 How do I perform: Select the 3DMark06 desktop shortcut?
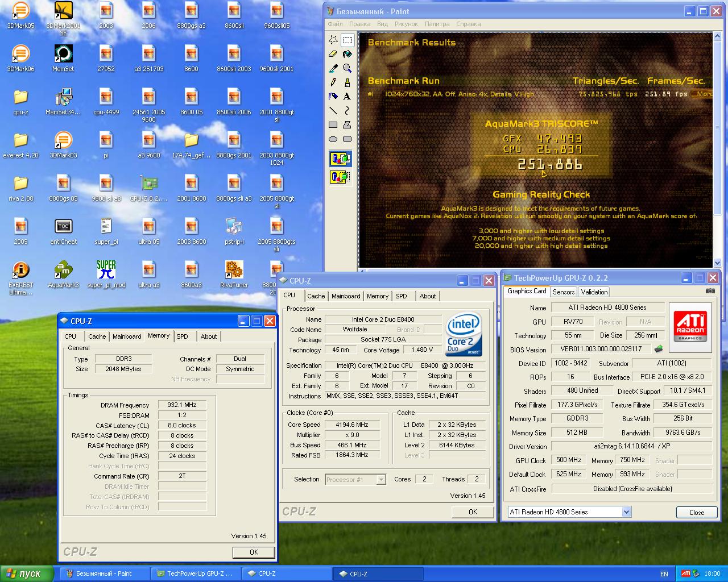tap(20, 58)
